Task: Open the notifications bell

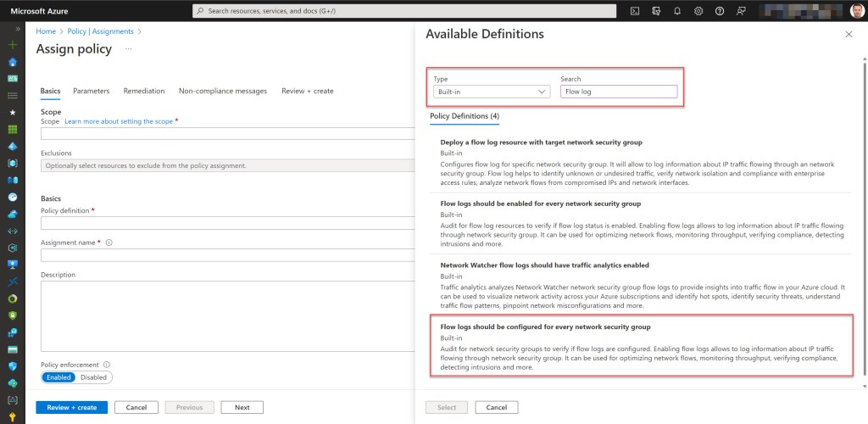Action: 676,11
